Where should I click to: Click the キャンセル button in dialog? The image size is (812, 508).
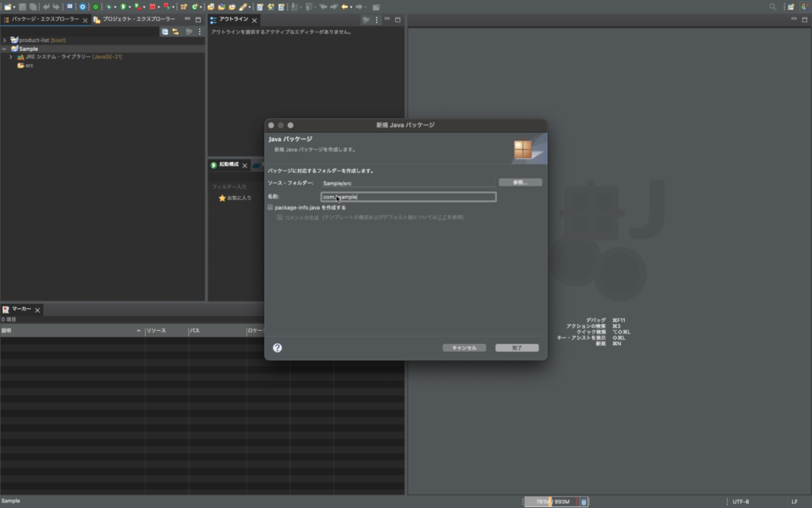point(464,348)
